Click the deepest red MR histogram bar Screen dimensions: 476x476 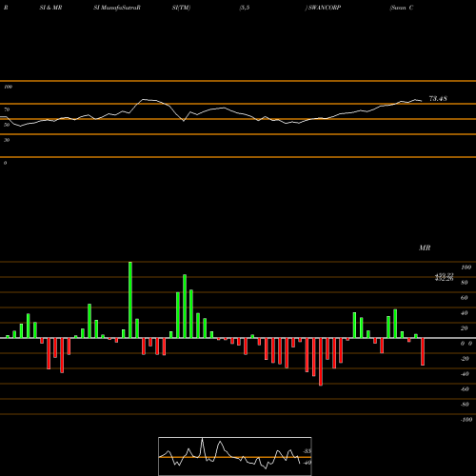tap(321, 362)
